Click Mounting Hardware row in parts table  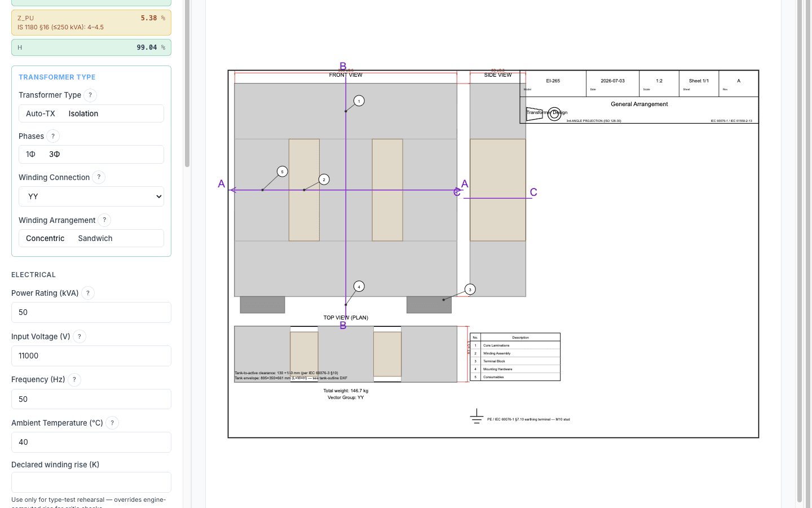coord(515,369)
